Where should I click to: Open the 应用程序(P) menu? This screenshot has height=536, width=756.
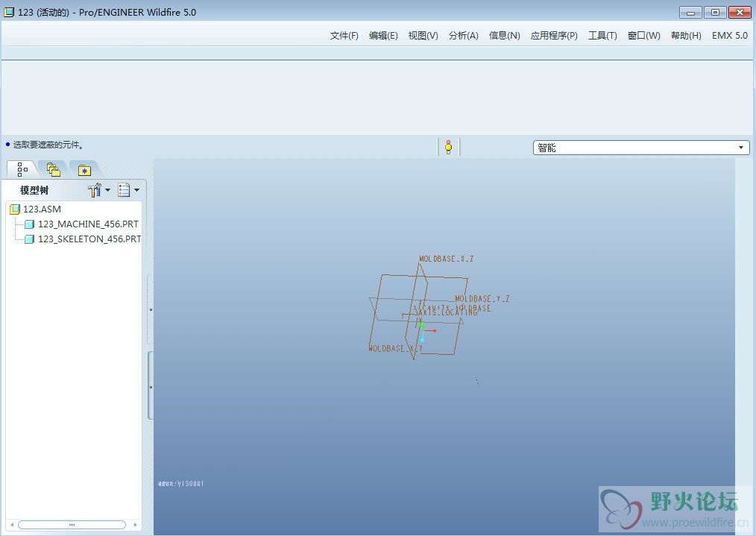click(x=554, y=36)
